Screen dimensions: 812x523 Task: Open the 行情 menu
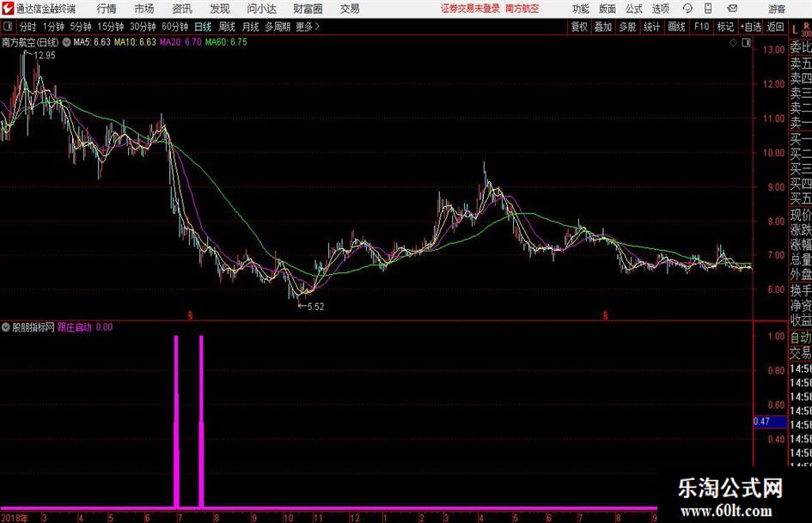tap(107, 9)
